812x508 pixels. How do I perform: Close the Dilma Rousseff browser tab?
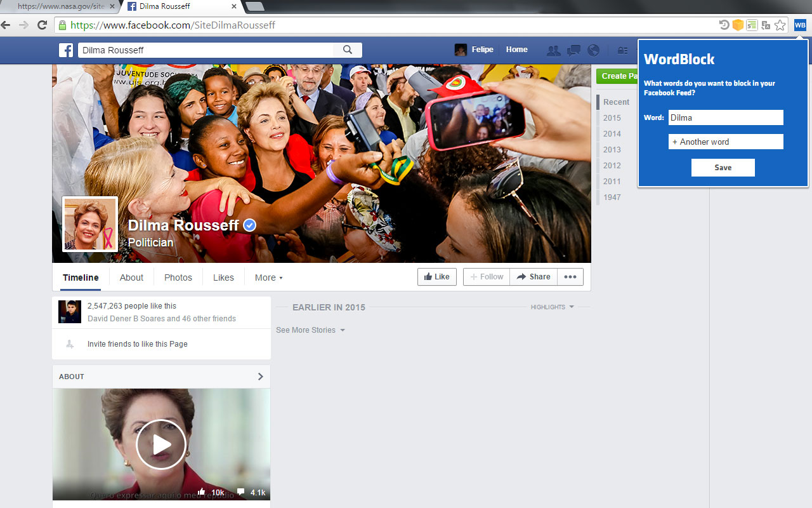click(234, 6)
